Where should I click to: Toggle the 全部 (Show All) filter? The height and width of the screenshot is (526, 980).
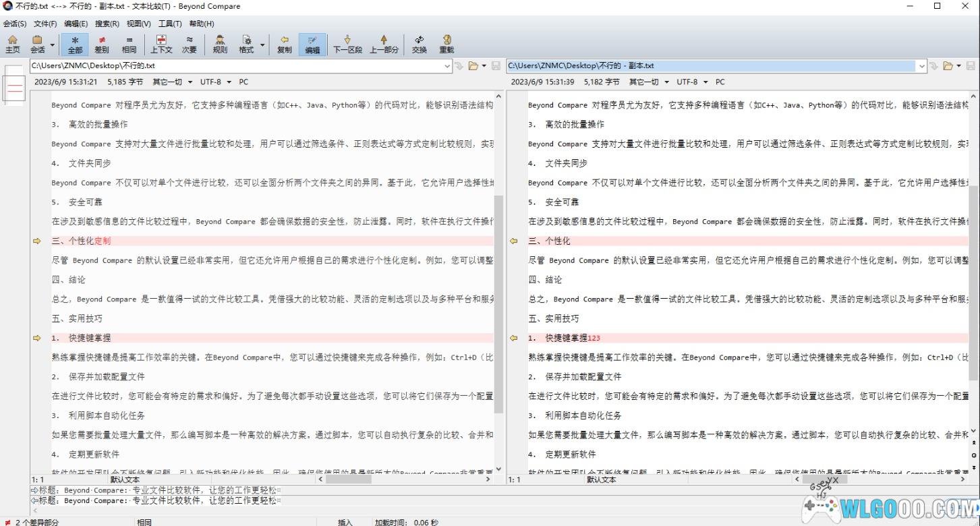pyautogui.click(x=75, y=44)
